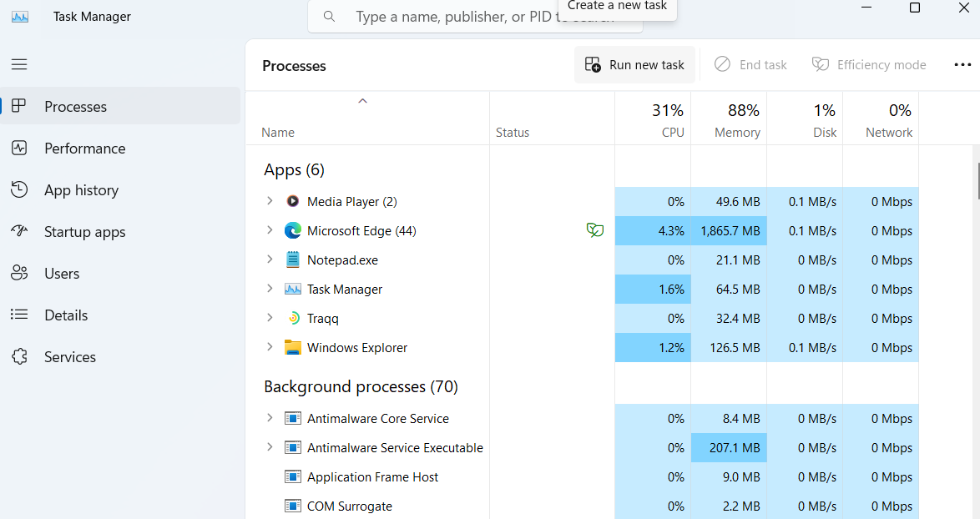Screen dimensions: 980x519
Task: Expand Antimalware Core Service row
Action: coord(270,418)
